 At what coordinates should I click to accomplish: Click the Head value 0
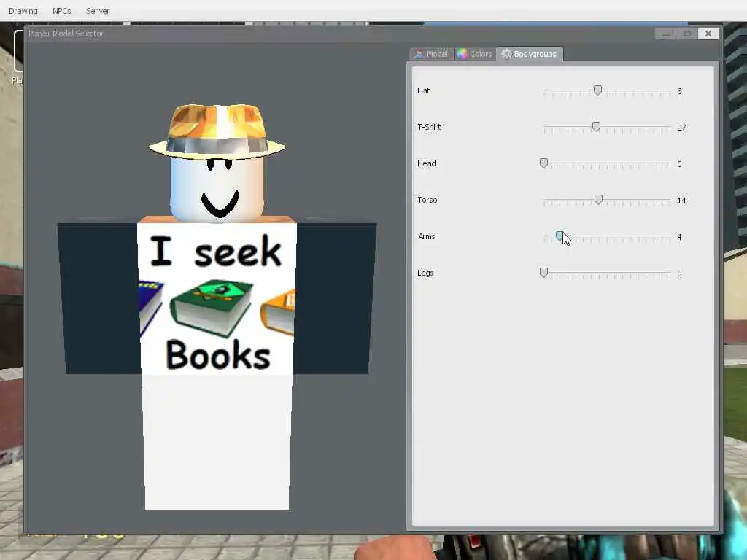click(x=679, y=164)
